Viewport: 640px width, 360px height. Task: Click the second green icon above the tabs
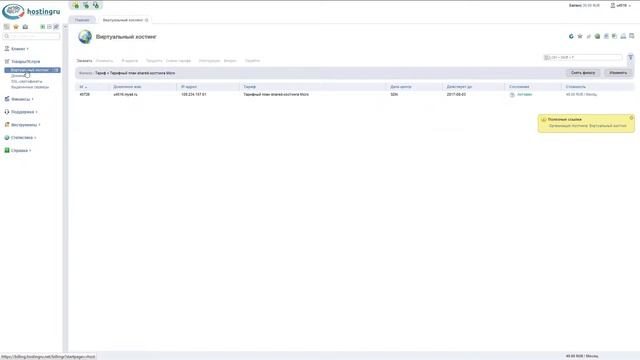point(86,5)
